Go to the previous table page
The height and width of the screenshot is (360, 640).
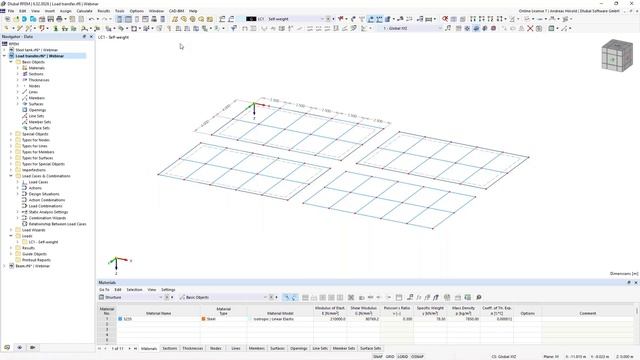click(105, 349)
